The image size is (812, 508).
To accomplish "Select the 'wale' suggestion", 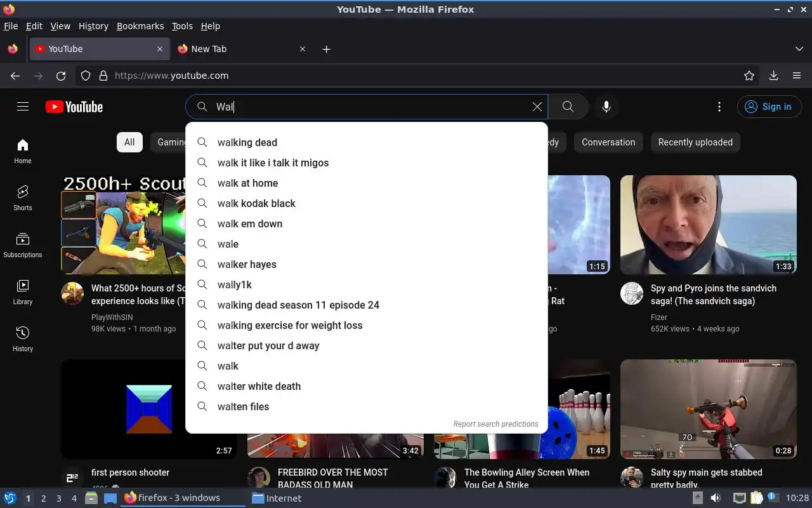I will pyautogui.click(x=367, y=244).
